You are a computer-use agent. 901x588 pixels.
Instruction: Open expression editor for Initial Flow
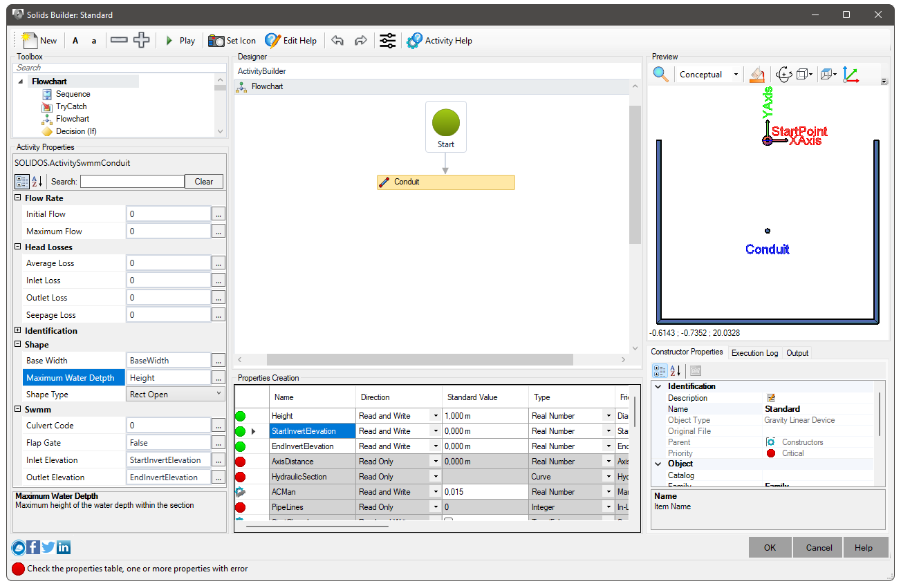coord(219,214)
